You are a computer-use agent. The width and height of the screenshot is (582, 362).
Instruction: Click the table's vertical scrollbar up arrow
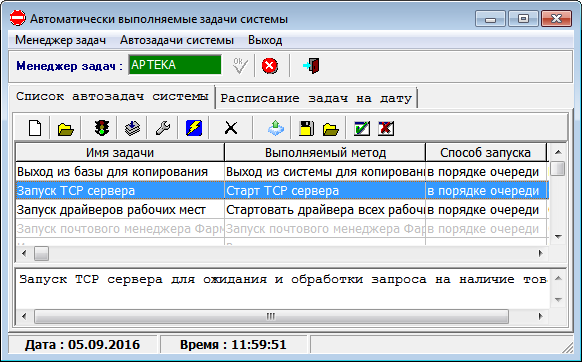tap(558, 152)
